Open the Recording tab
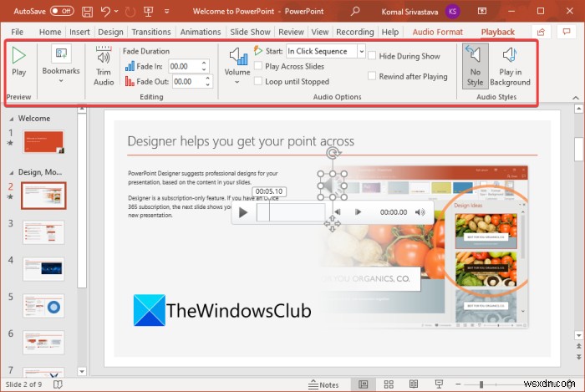 click(x=355, y=32)
